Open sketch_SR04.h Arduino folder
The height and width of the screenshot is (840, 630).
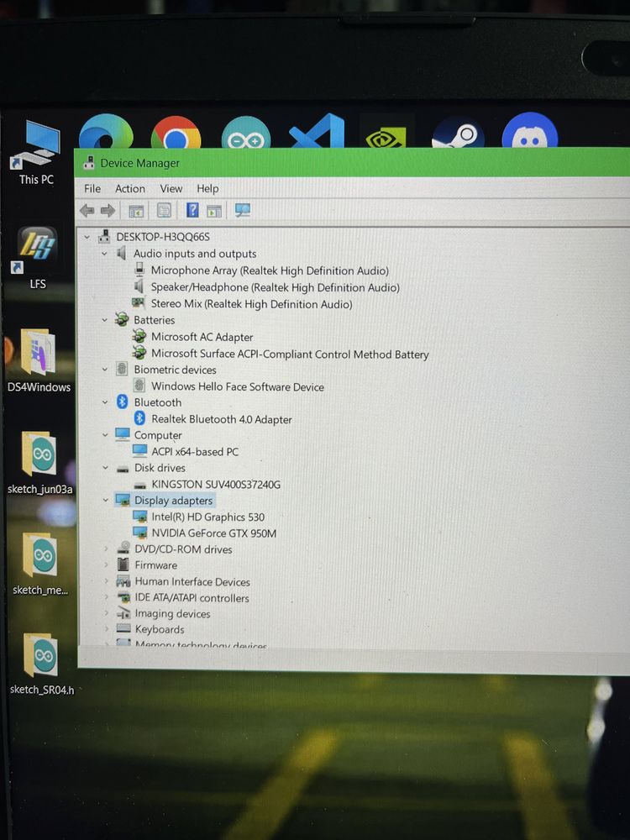coord(41,664)
